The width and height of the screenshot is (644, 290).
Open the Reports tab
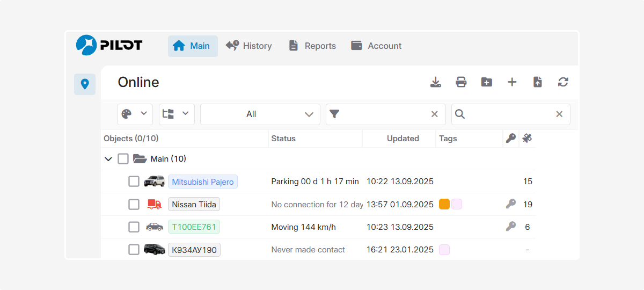(x=312, y=46)
